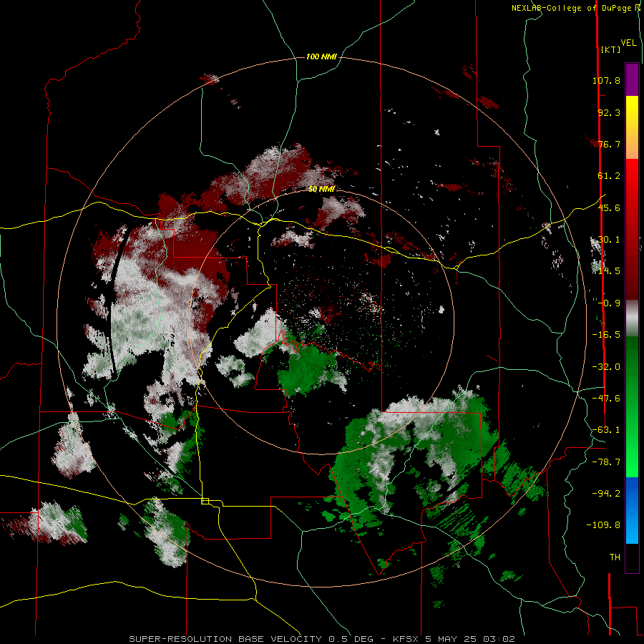
Task: Select the -78.7 scale value
Action: (606, 462)
